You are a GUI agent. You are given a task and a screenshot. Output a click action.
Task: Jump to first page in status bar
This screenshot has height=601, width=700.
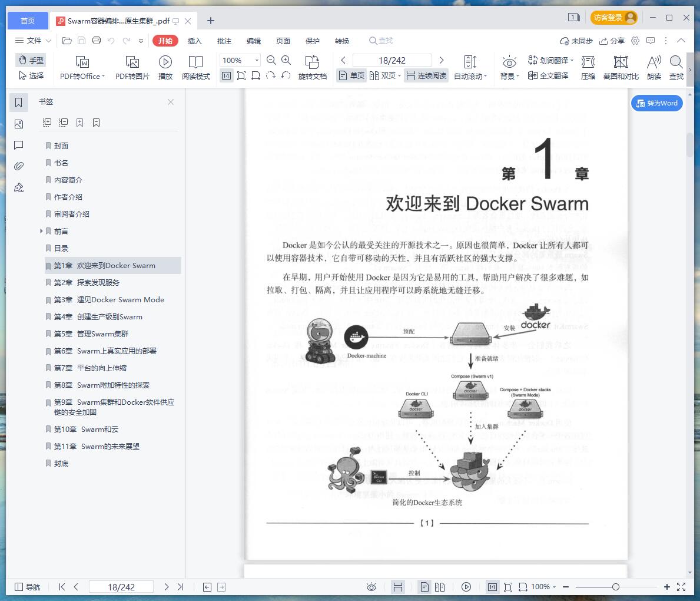[62, 587]
